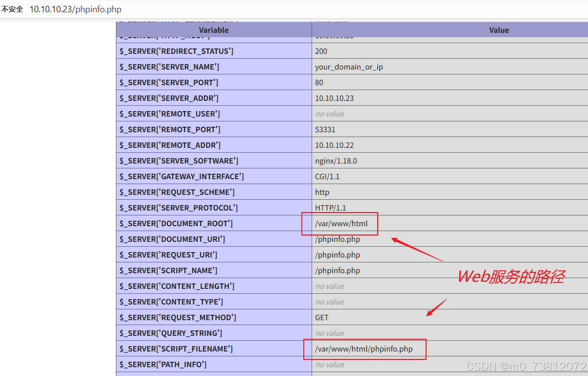Select the $_SERVER['CONTENT_TYPE'] variable cell

[214, 302]
